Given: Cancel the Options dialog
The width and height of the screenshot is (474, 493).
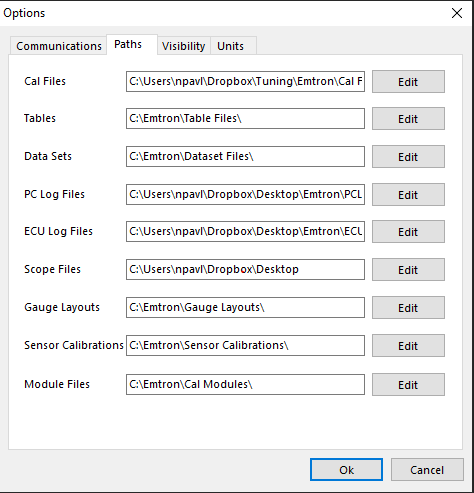Looking at the screenshot, I should click(x=427, y=470).
